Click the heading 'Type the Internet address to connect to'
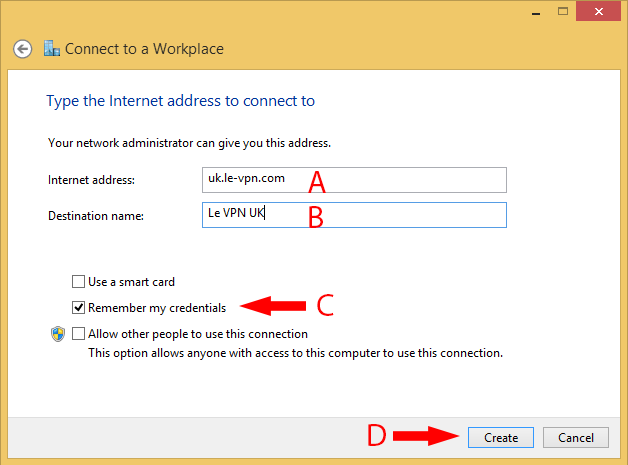Screen dimensions: 628x465 tap(181, 101)
